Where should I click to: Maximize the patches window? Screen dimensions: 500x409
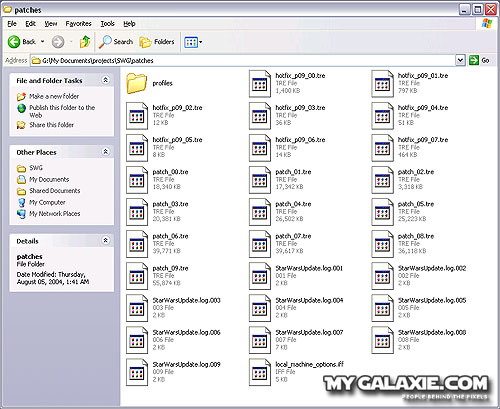pos(477,9)
